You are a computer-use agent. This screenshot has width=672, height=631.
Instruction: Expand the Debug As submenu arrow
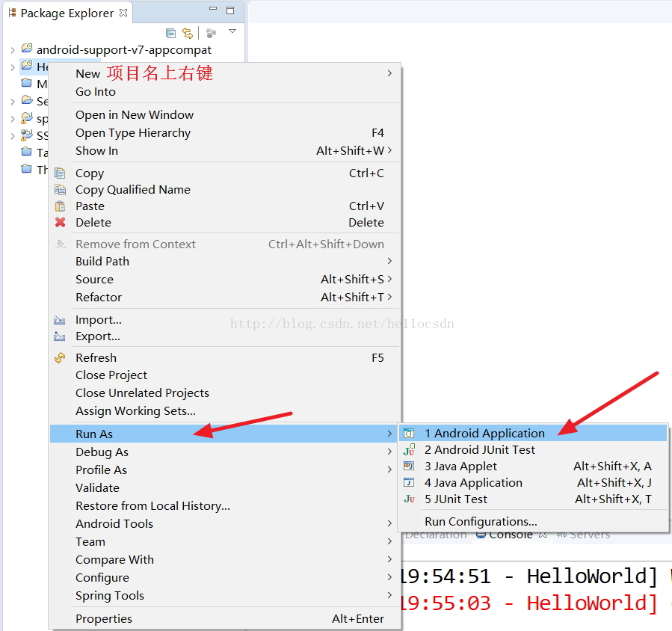pyautogui.click(x=389, y=452)
